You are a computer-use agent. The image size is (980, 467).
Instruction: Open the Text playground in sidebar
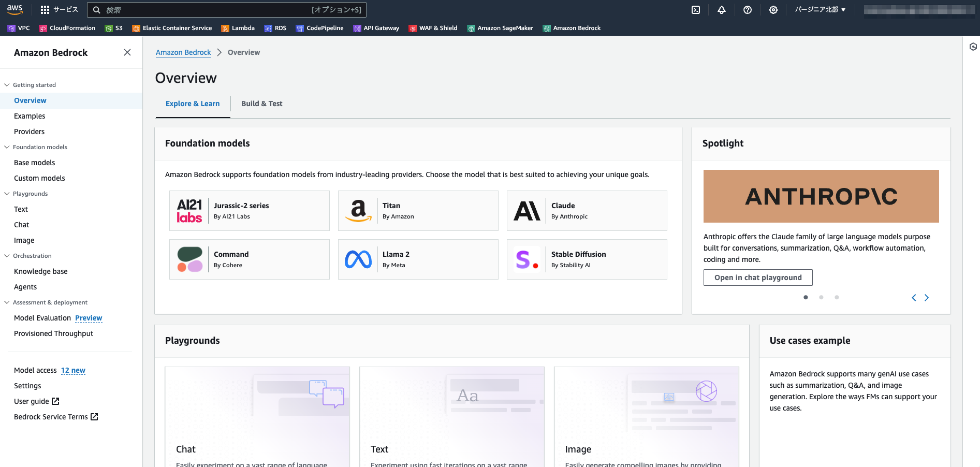pyautogui.click(x=21, y=209)
